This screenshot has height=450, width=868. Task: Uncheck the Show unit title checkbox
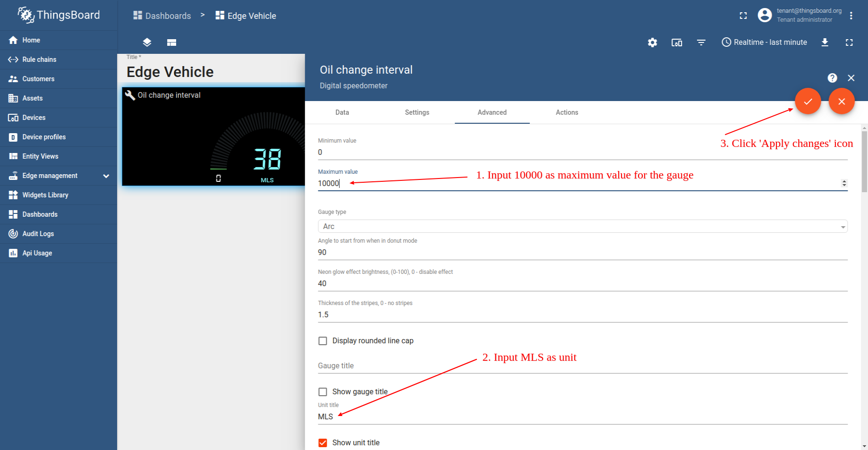pyautogui.click(x=323, y=443)
